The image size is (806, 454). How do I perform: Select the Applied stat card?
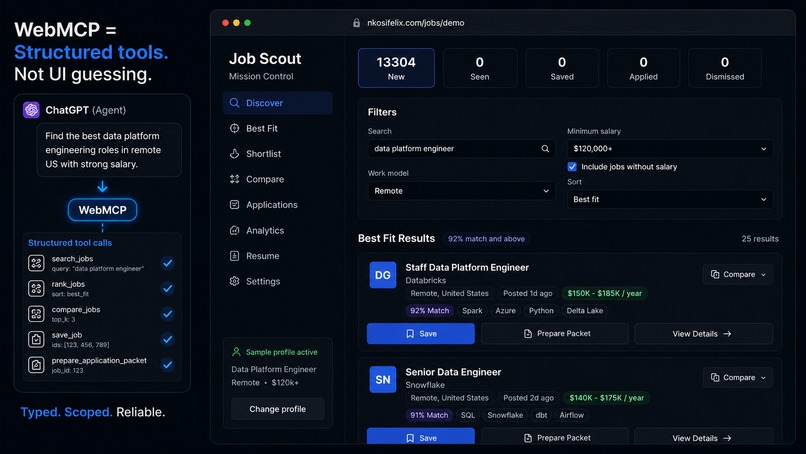point(644,68)
